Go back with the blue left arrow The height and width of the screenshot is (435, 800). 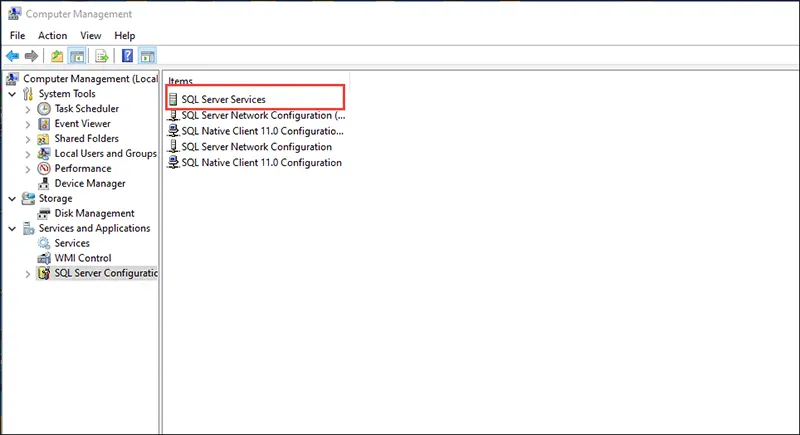pyautogui.click(x=13, y=56)
